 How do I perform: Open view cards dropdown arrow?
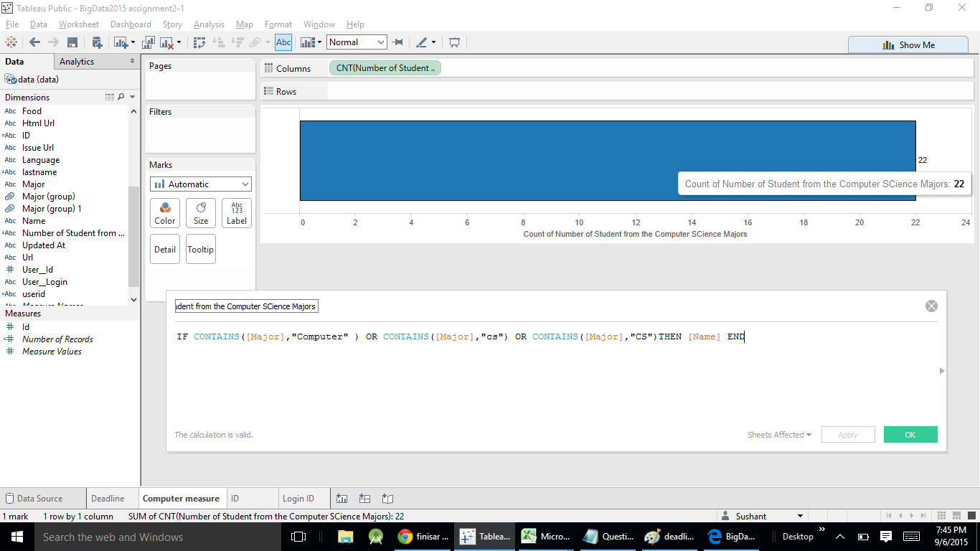(x=320, y=42)
